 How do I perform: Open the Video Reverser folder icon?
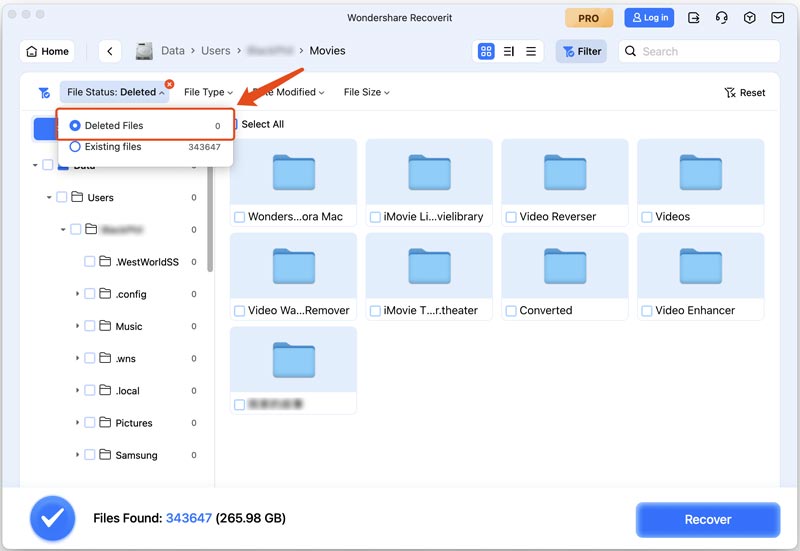point(565,172)
